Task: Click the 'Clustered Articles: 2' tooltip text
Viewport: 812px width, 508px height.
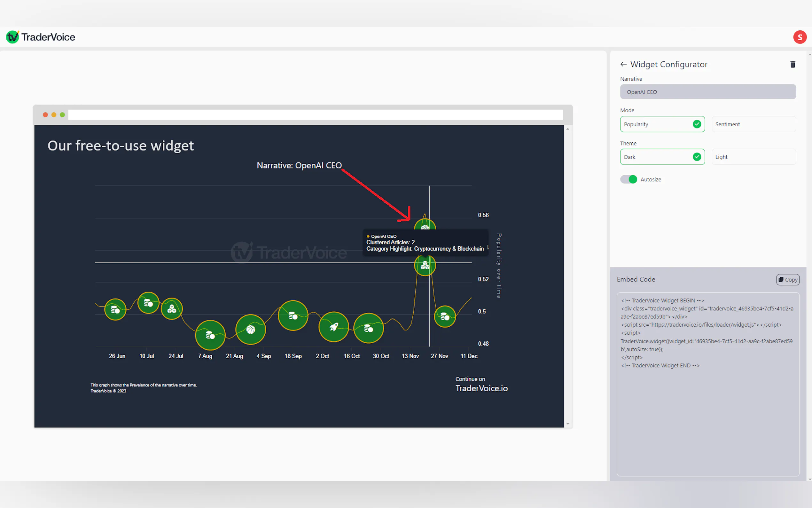Action: 390,242
